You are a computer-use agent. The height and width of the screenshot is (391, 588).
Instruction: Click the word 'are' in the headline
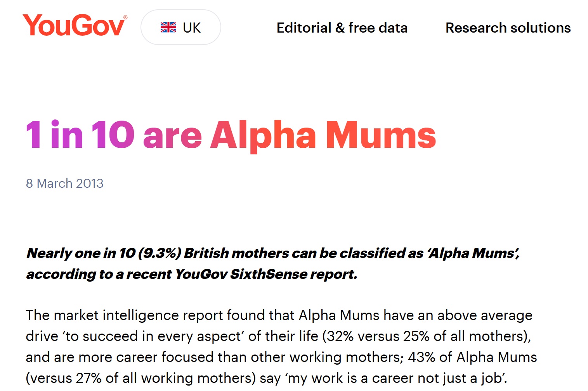(x=172, y=138)
